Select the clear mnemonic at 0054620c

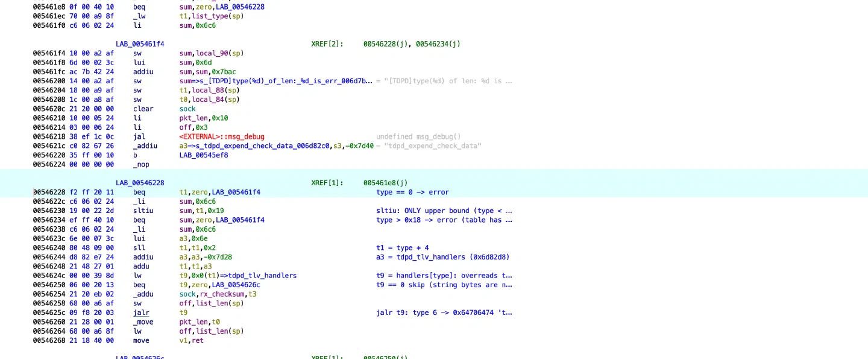143,109
